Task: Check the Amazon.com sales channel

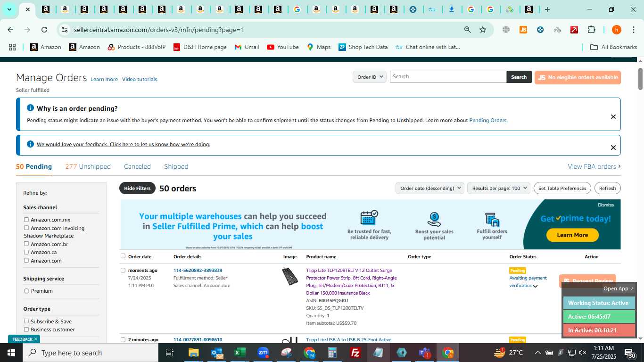Action: click(26, 261)
